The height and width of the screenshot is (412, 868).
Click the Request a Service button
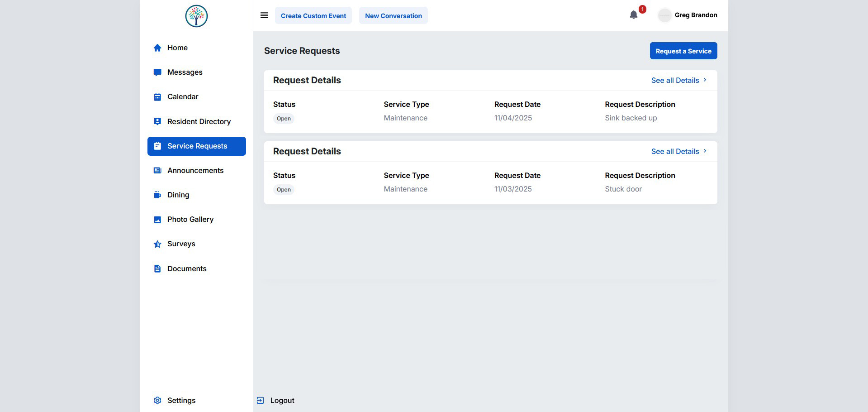pyautogui.click(x=683, y=51)
